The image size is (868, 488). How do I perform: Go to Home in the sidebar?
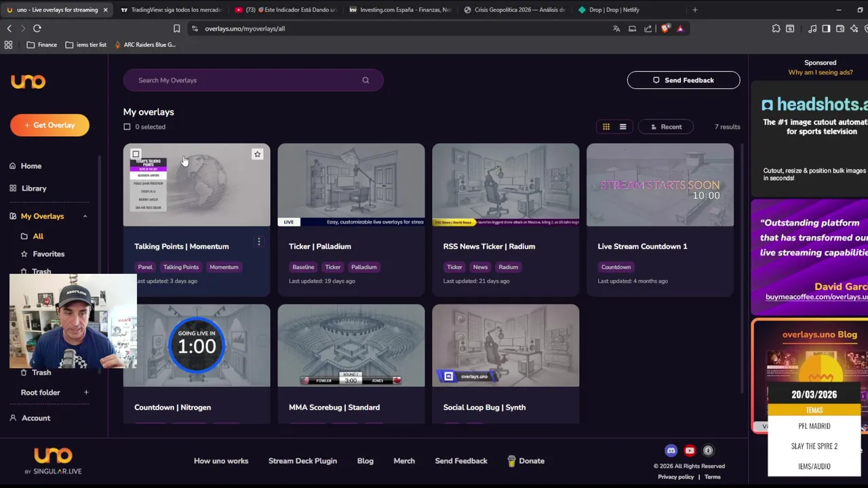coord(31,166)
